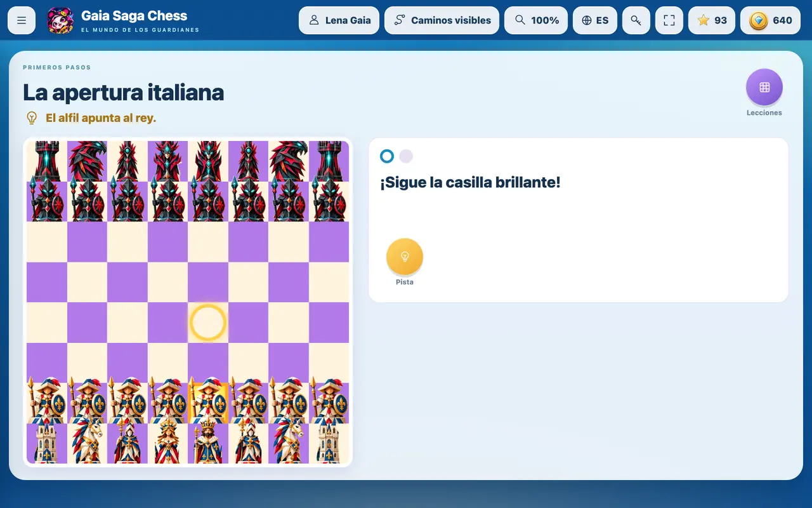Select the white queen piece
The image size is (812, 508).
168,443
